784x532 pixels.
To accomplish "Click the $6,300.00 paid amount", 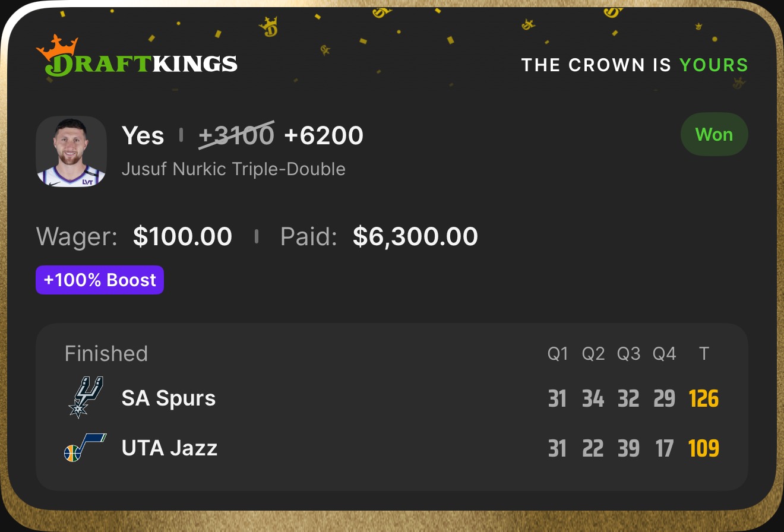I will click(x=415, y=236).
